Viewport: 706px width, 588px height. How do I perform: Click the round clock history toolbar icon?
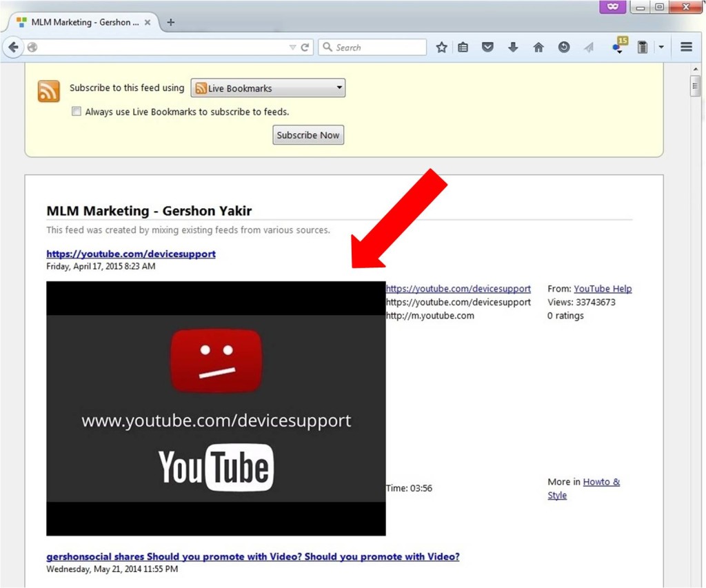click(x=564, y=47)
